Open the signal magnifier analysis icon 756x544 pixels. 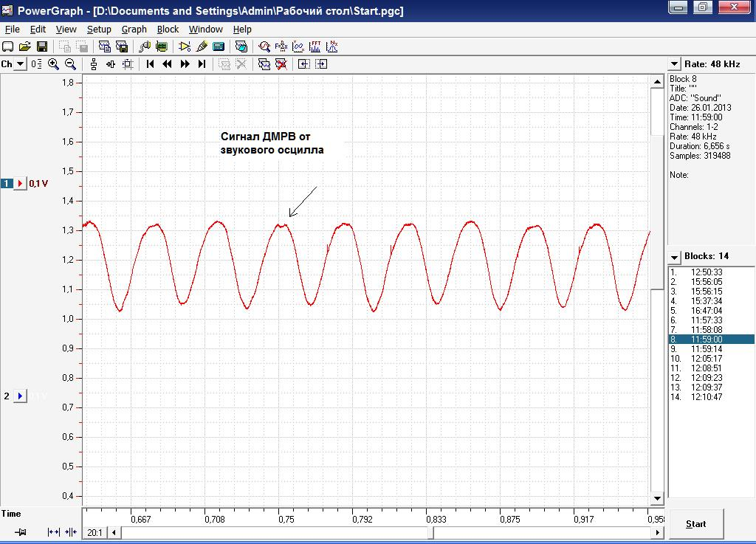coord(264,47)
